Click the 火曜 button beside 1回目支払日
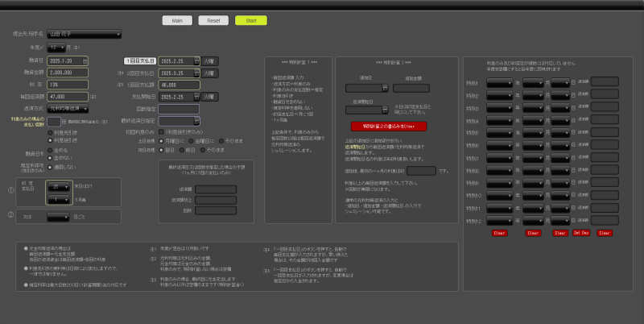This screenshot has width=644, height=324. coord(209,61)
